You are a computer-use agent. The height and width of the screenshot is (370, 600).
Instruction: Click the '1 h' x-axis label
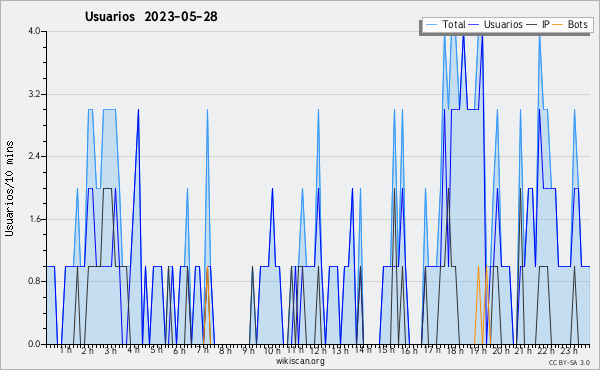tap(65, 350)
